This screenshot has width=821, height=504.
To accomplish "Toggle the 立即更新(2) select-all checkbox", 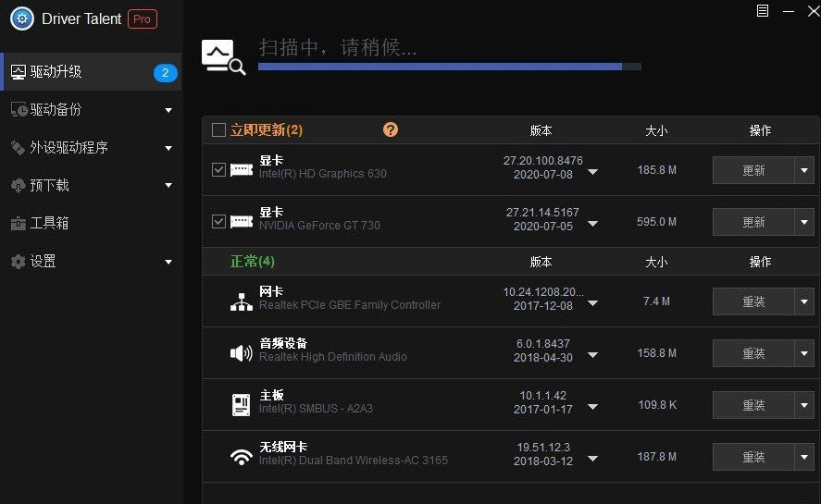I will click(x=218, y=129).
